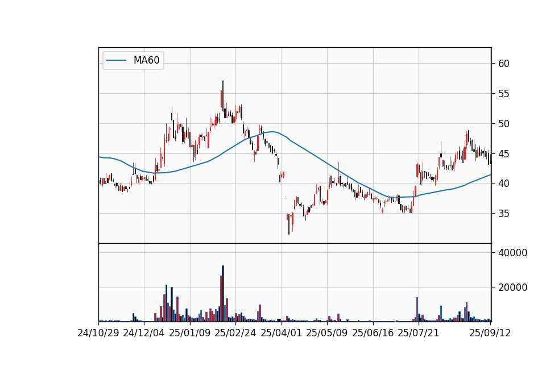
Task: Select the 25/01/09 date label
Action: (x=190, y=333)
